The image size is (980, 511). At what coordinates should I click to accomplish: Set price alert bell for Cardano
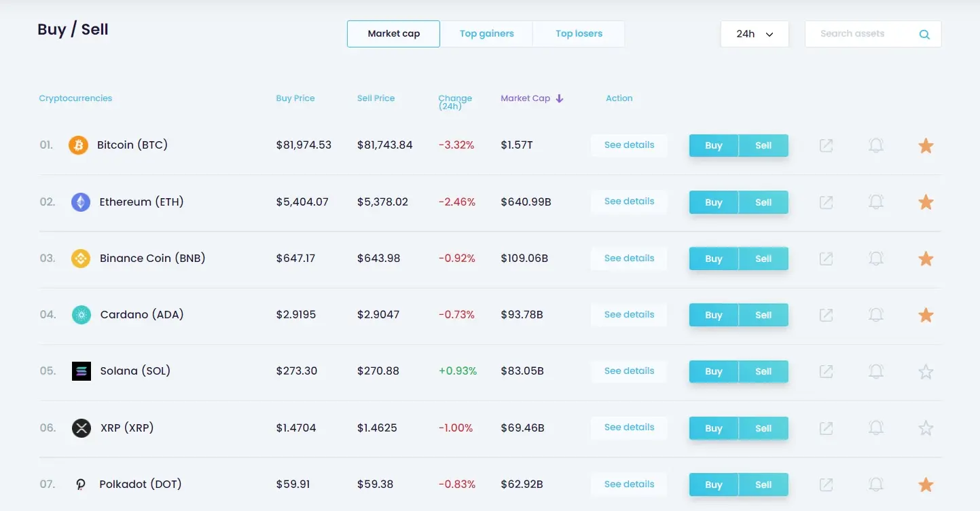coord(876,315)
